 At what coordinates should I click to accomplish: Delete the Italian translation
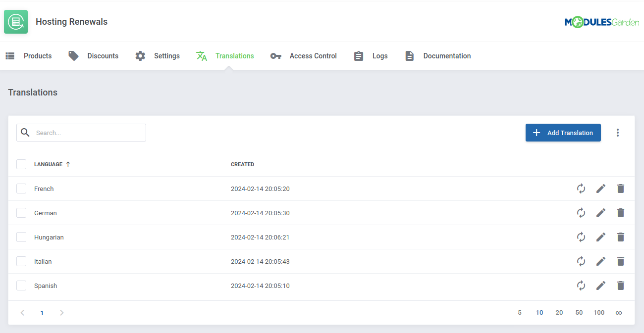621,261
